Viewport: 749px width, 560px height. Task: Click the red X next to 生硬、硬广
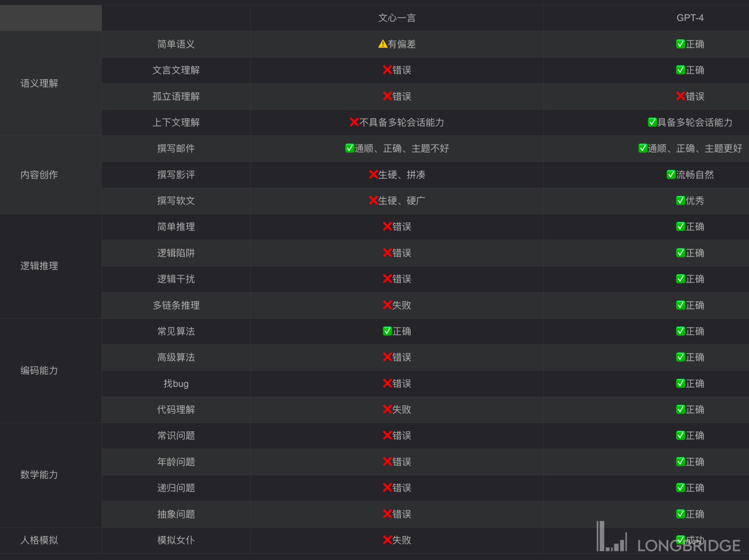pos(373,201)
